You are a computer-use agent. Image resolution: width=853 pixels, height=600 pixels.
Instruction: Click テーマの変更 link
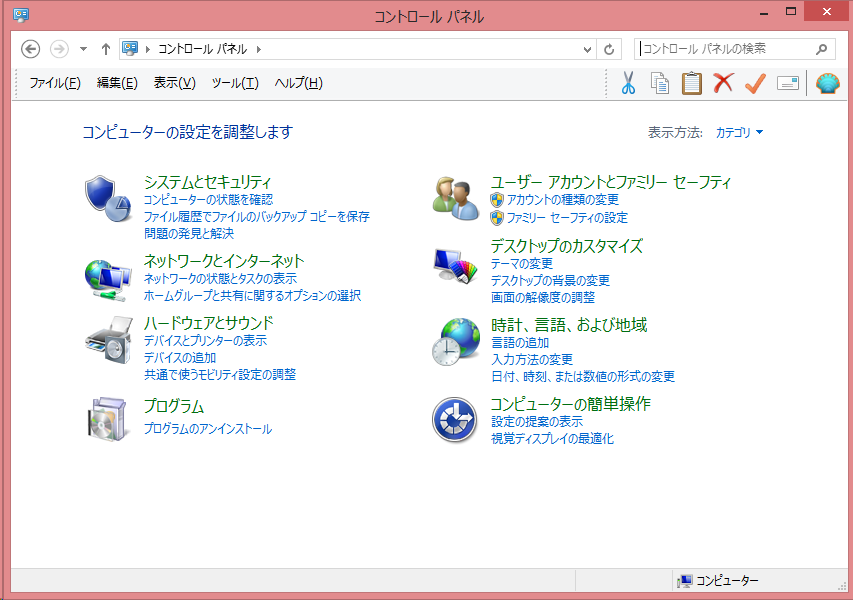[522, 263]
